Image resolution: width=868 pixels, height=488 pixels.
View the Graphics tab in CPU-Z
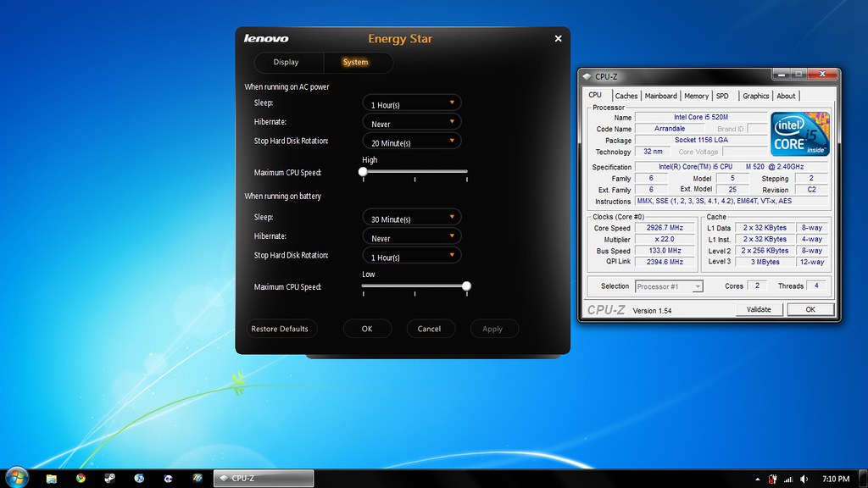click(x=755, y=96)
